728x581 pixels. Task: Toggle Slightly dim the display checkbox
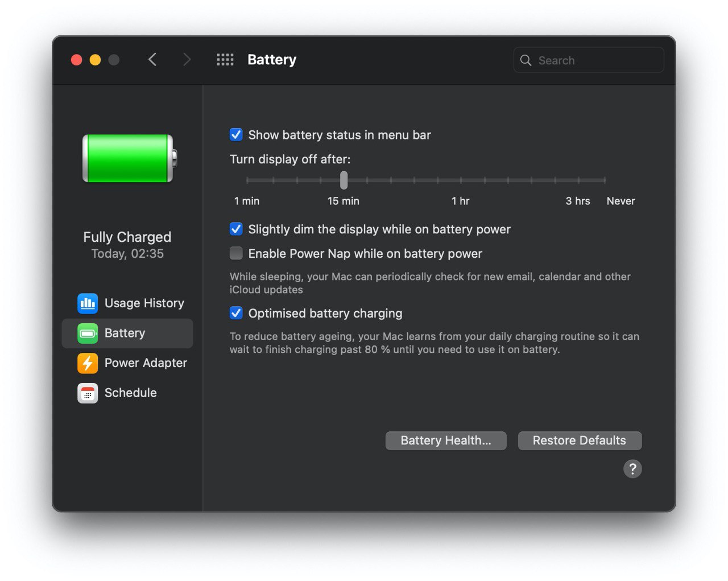(236, 229)
